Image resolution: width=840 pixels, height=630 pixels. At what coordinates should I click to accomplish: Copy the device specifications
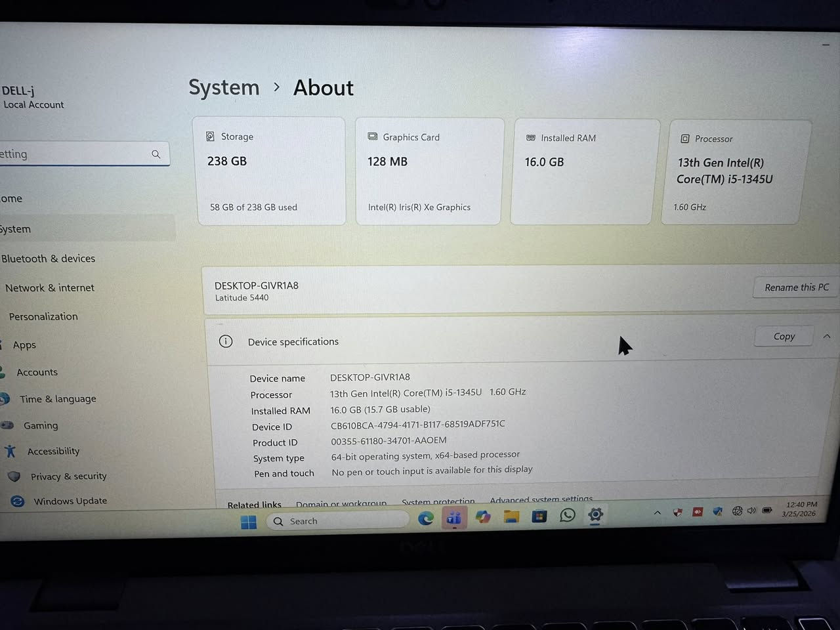pos(783,336)
